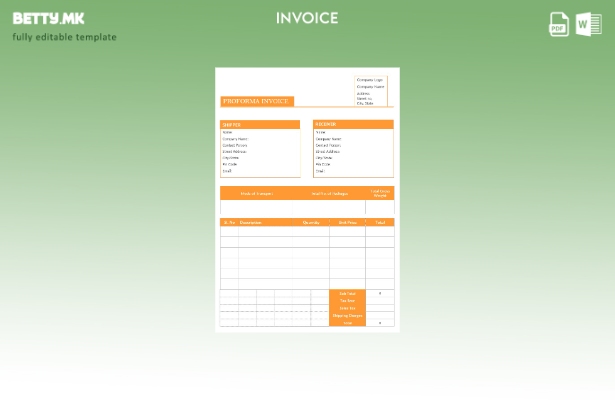
Task: Select the PROFORMA INVOICE orange banner
Action: click(256, 101)
